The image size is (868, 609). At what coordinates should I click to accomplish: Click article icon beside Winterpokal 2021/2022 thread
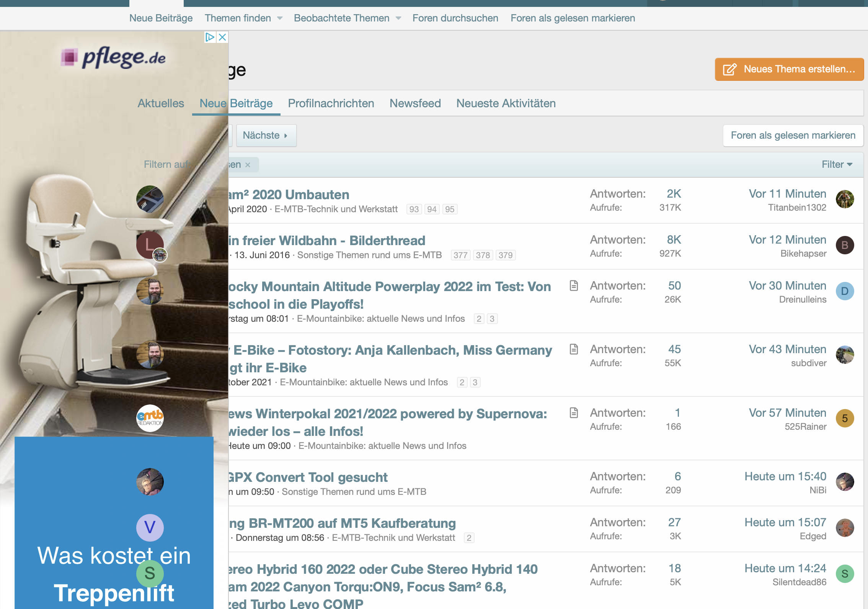[574, 413]
